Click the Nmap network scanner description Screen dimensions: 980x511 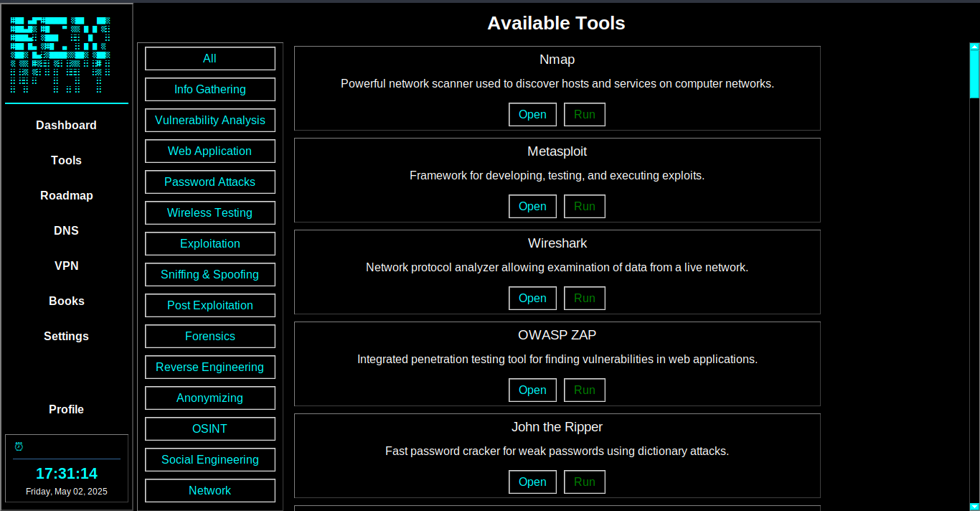(557, 84)
